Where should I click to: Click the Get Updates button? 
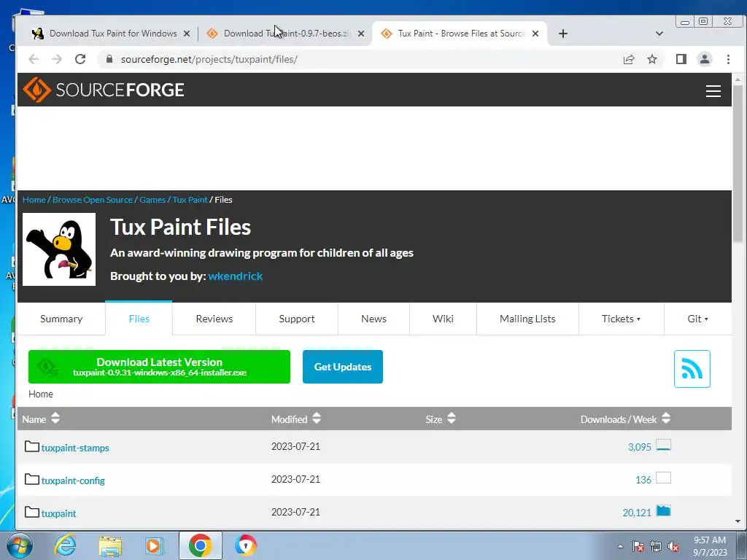coord(343,367)
